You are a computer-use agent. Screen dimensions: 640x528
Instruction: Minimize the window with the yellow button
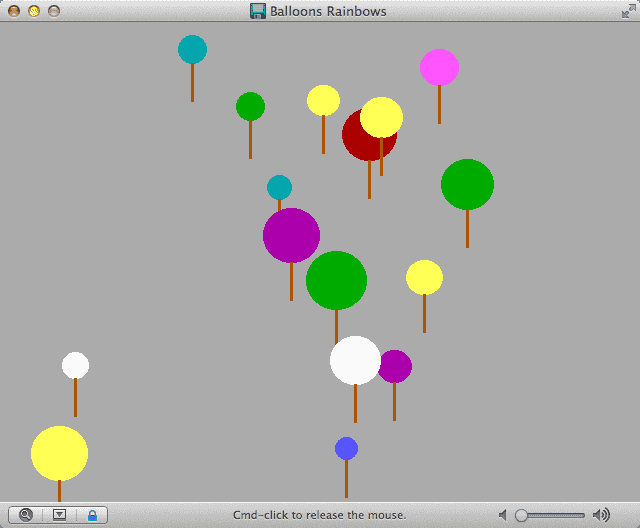(x=34, y=11)
